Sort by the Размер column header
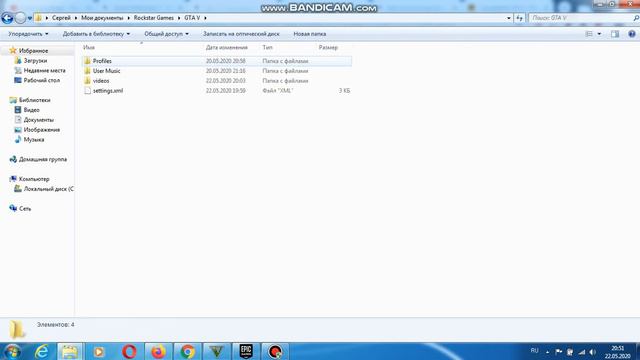640x360 pixels. 328,48
